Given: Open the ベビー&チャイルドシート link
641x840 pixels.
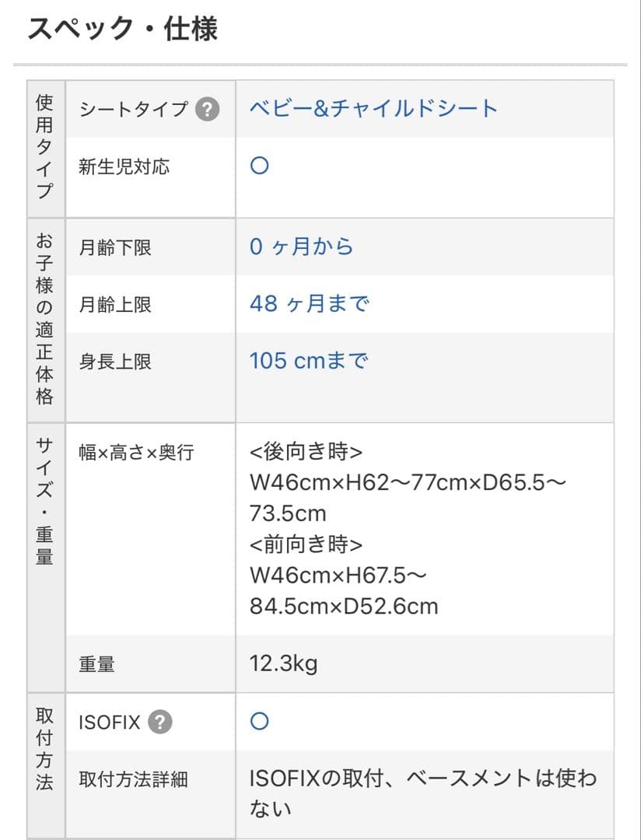Looking at the screenshot, I should 373,109.
